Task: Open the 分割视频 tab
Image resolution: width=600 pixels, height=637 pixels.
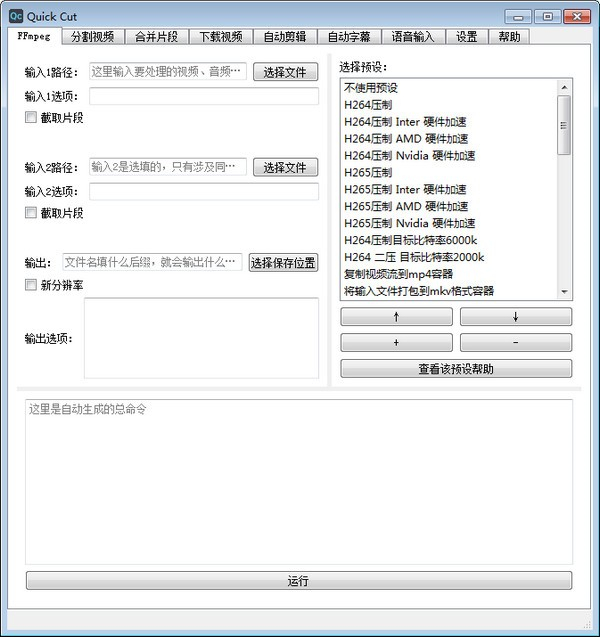Action: [x=92, y=37]
